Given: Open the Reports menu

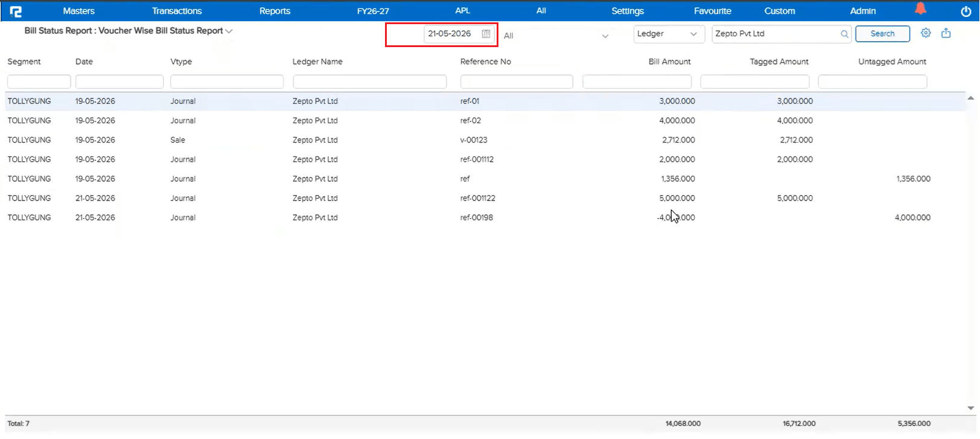Looking at the screenshot, I should click(x=275, y=11).
